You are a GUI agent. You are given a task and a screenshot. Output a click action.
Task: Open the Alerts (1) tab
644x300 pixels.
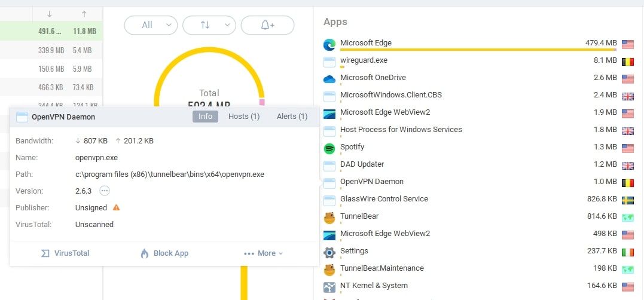coord(292,117)
